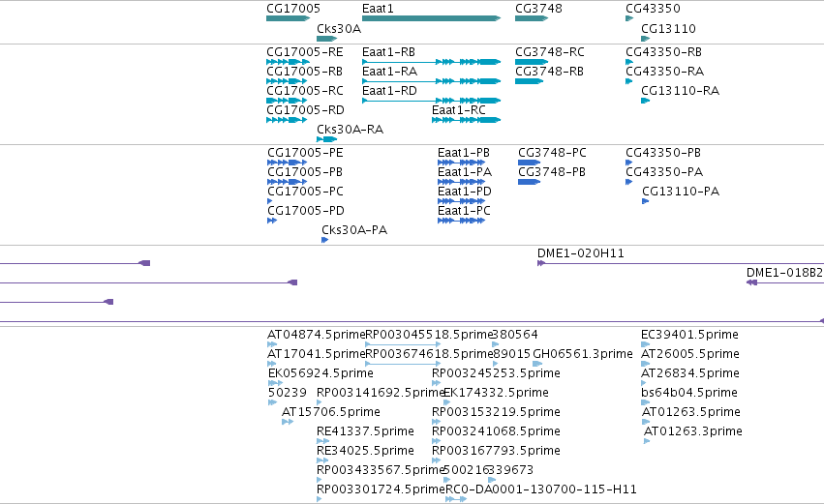Select the DME1-018B2 clone label

[784, 273]
